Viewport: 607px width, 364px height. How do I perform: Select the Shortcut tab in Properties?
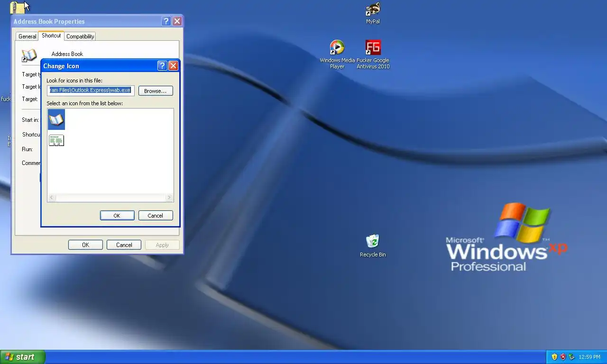point(51,36)
